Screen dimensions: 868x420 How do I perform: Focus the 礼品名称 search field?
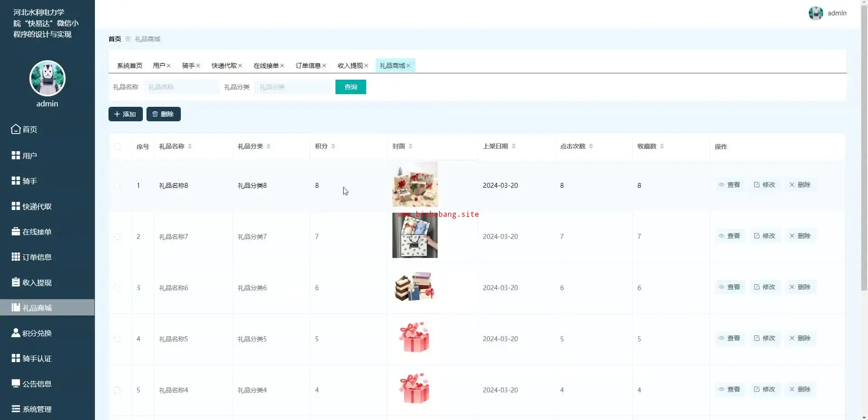coord(181,87)
